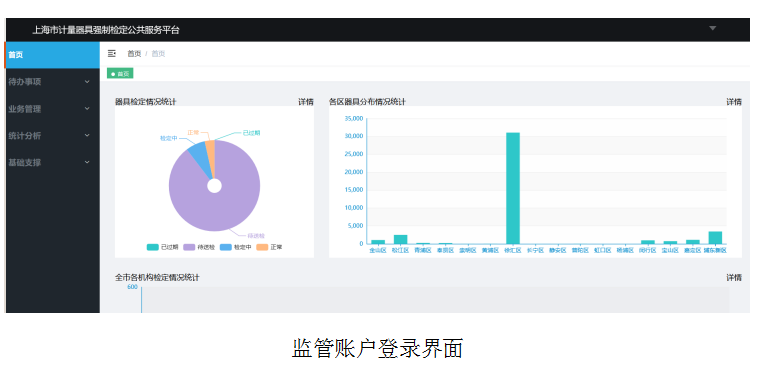The image size is (765, 374).
Task: Open the green 首页 page tab
Action: click(120, 74)
